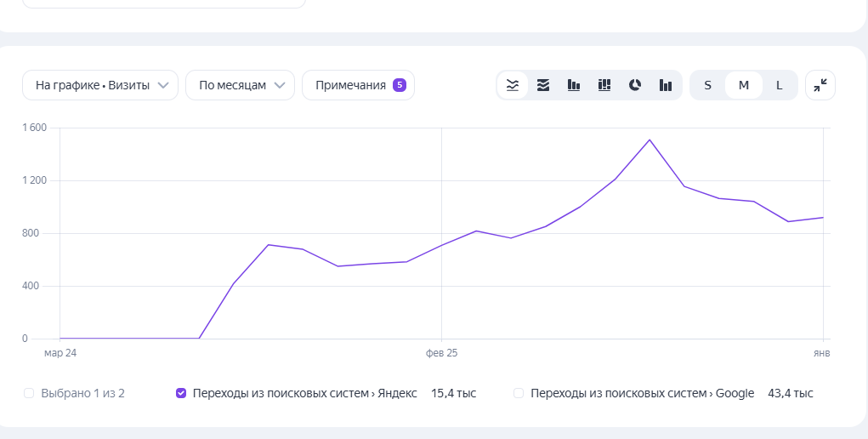Switch to stacked column chart icon
868x439 pixels.
click(x=604, y=85)
